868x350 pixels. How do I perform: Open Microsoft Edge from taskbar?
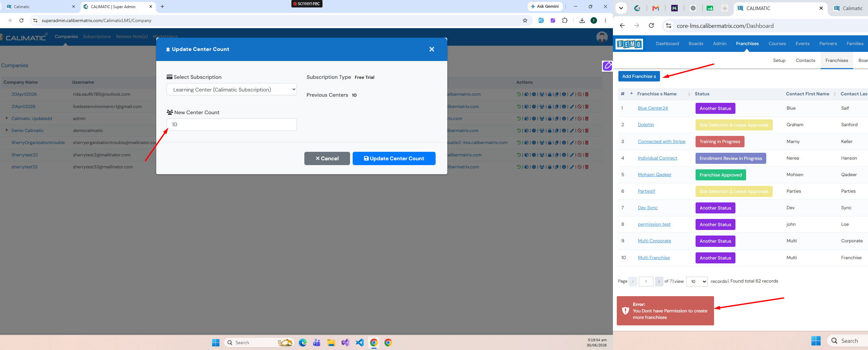[303, 343]
